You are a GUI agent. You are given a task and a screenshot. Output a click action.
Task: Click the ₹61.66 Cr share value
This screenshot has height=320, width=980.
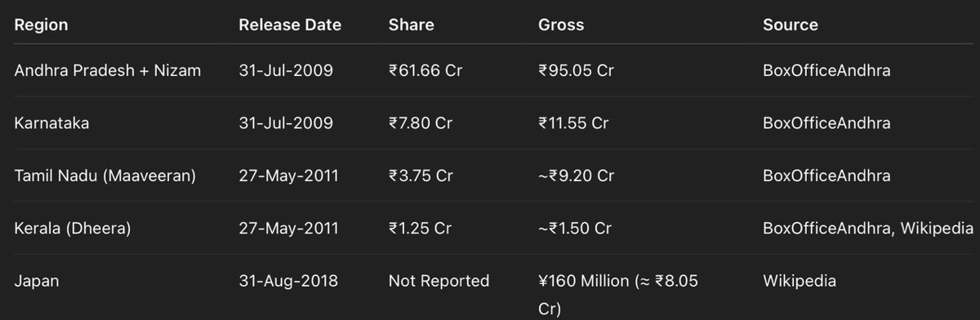tap(425, 71)
